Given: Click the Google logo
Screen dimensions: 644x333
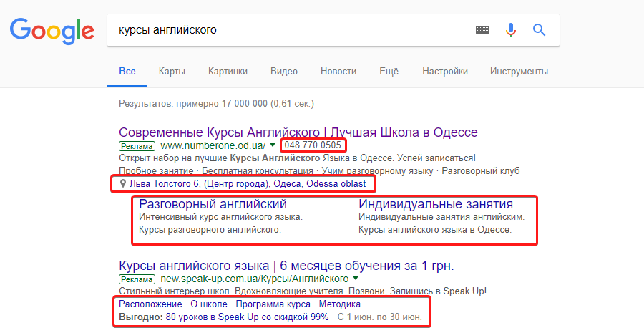Looking at the screenshot, I should click(x=52, y=32).
